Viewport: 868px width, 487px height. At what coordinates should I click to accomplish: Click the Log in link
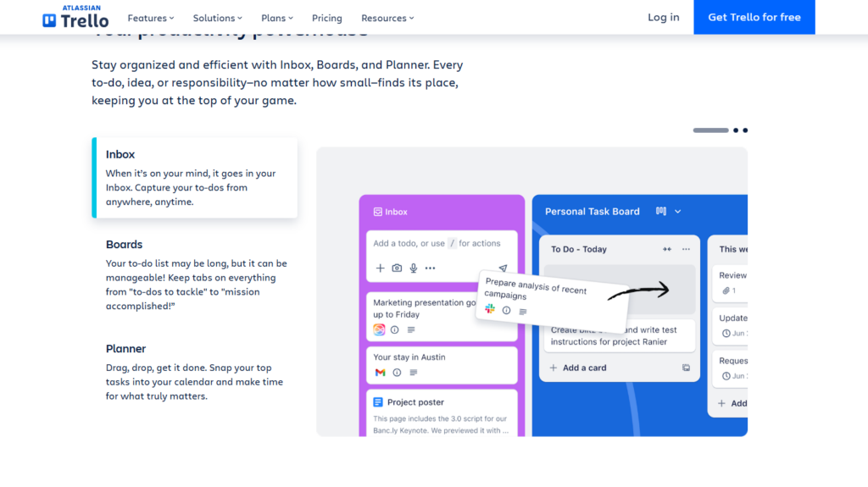tap(663, 17)
